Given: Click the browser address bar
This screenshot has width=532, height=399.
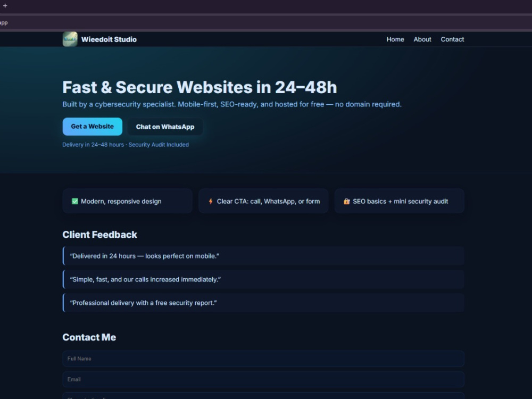Looking at the screenshot, I should [266, 23].
